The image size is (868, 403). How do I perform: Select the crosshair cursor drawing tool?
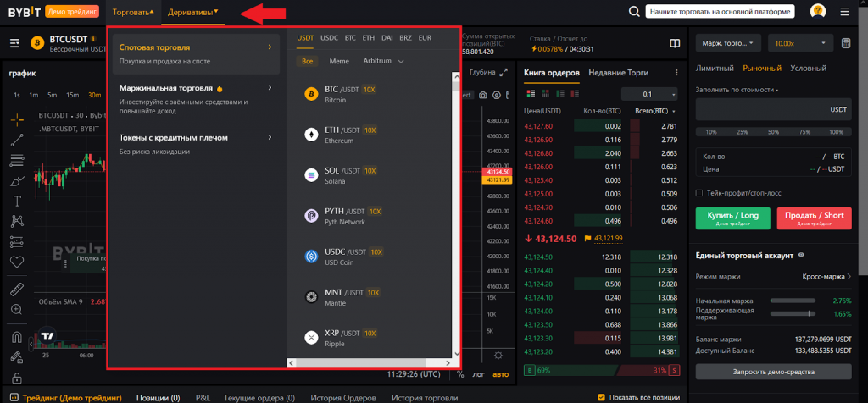(x=17, y=119)
